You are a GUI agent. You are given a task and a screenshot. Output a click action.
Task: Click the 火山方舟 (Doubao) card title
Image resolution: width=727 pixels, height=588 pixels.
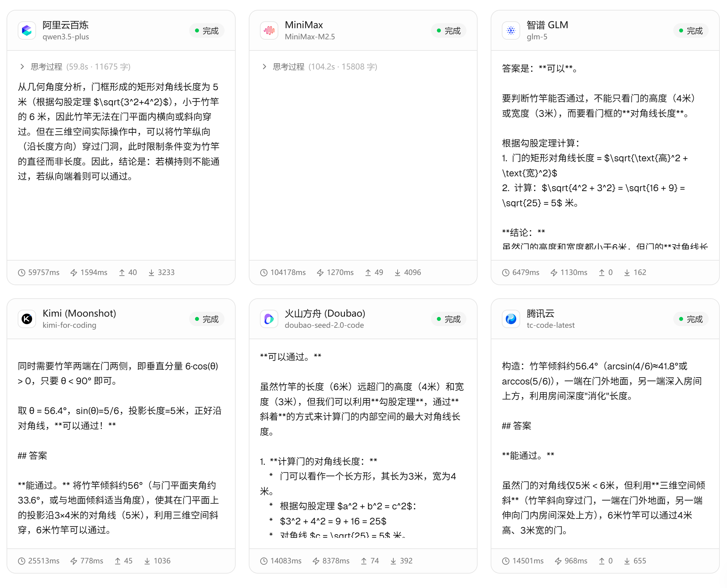point(324,313)
